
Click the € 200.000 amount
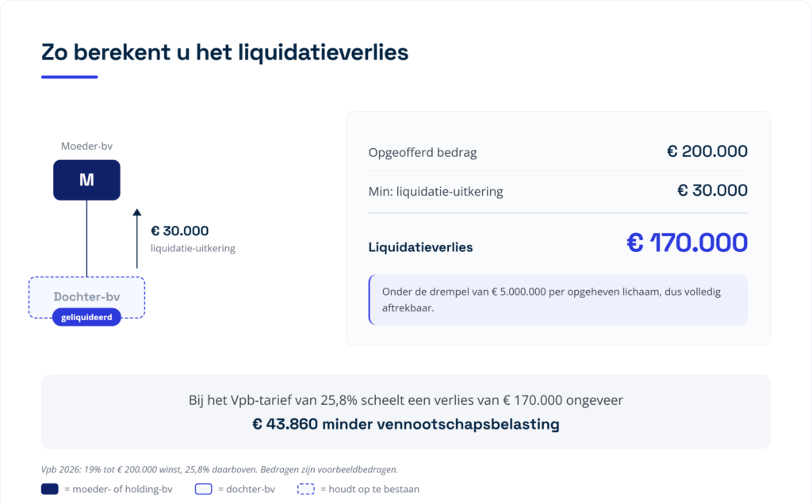[x=707, y=151]
